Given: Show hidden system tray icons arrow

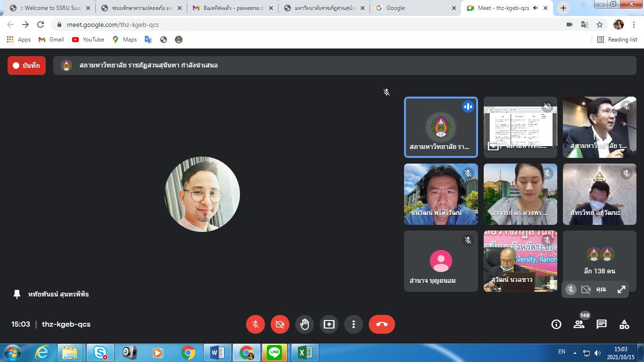Looking at the screenshot, I should pyautogui.click(x=575, y=353).
